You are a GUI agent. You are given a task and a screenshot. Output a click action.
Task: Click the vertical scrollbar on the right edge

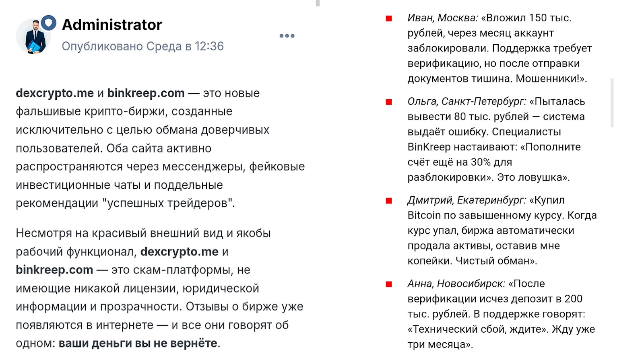point(612,103)
